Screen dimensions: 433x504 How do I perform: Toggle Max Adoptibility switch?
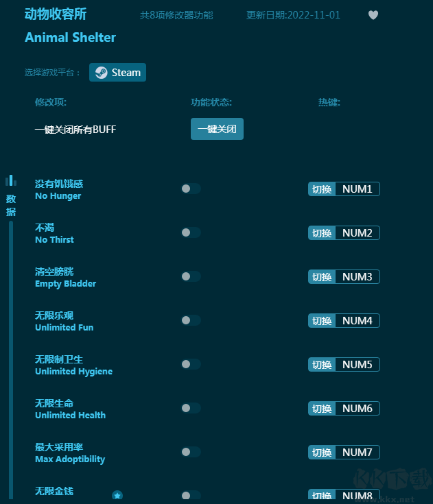point(191,452)
